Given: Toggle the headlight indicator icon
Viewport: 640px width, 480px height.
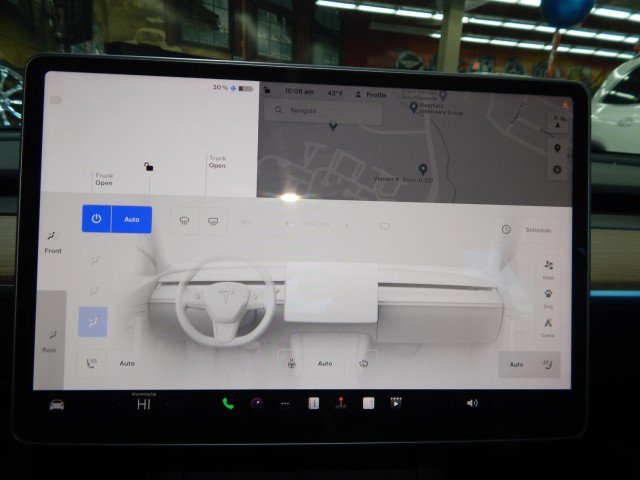Looking at the screenshot, I should tap(56, 100).
